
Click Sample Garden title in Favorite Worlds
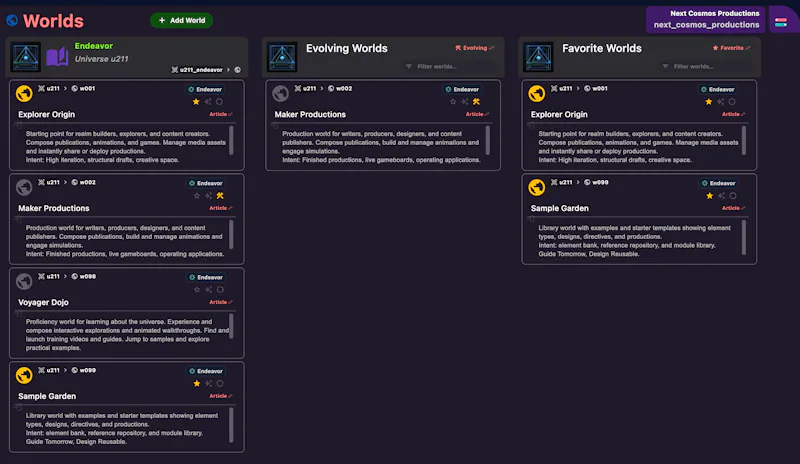coord(560,208)
